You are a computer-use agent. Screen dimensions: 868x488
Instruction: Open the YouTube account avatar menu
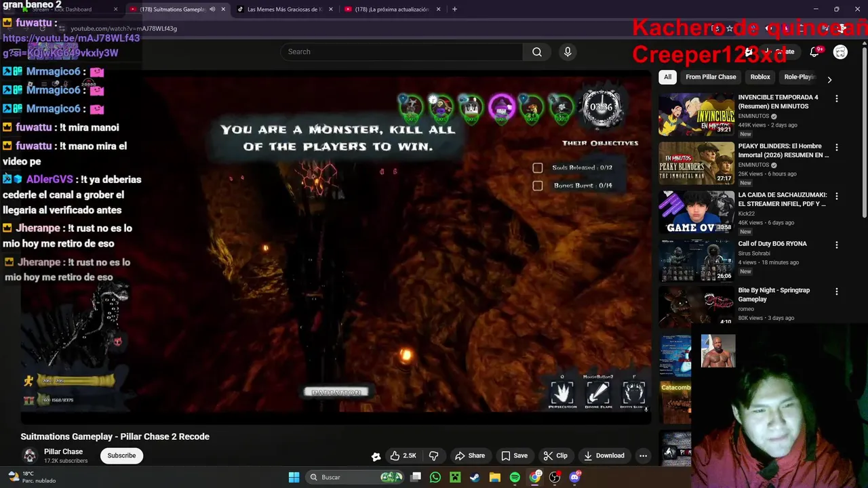click(840, 52)
